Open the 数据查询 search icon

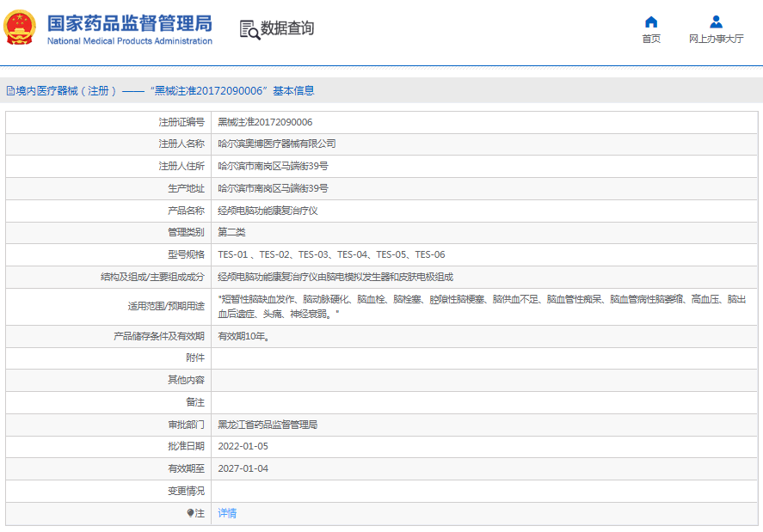click(249, 30)
